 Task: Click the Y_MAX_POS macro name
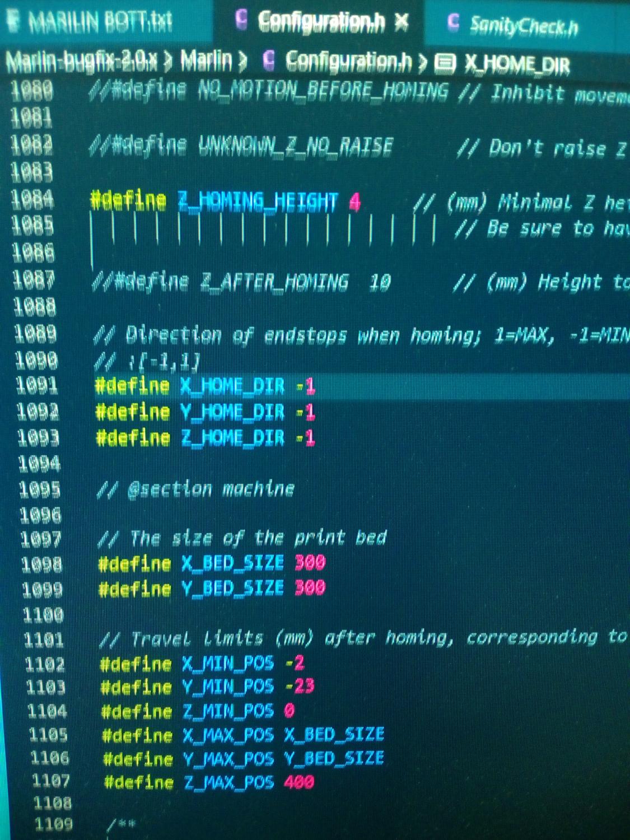[230, 759]
